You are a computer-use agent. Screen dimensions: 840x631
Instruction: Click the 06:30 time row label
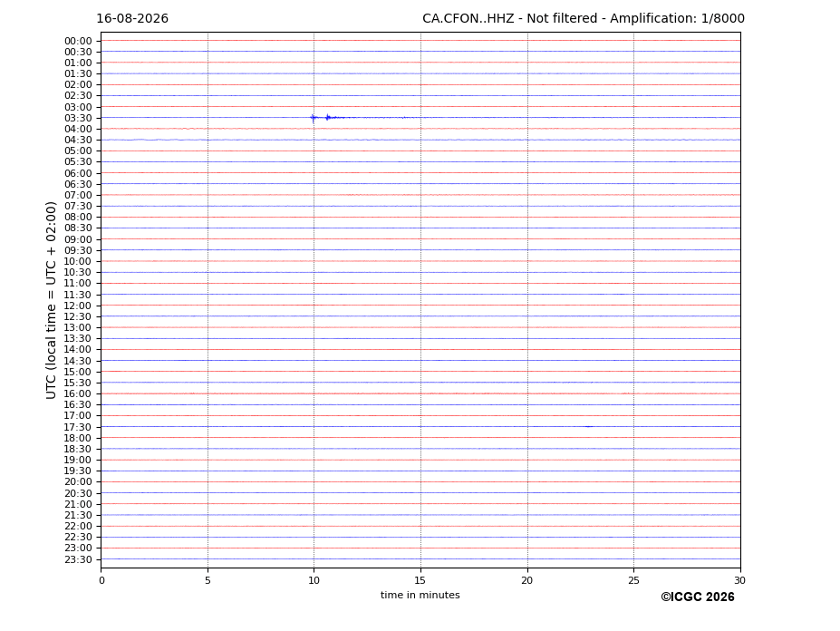[x=78, y=184]
